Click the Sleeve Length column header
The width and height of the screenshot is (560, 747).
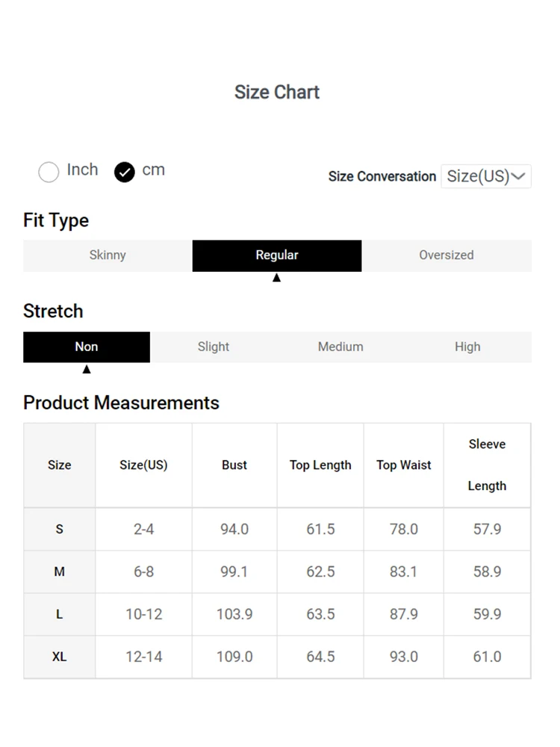tap(487, 465)
